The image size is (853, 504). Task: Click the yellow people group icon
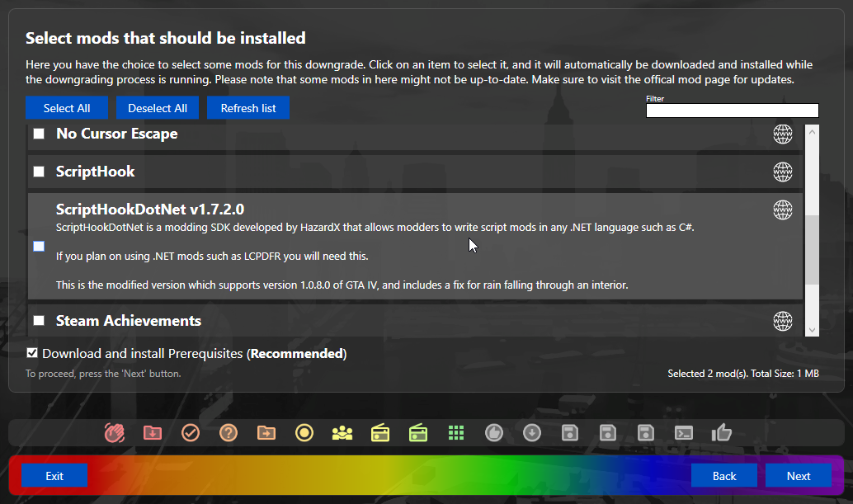click(x=342, y=433)
